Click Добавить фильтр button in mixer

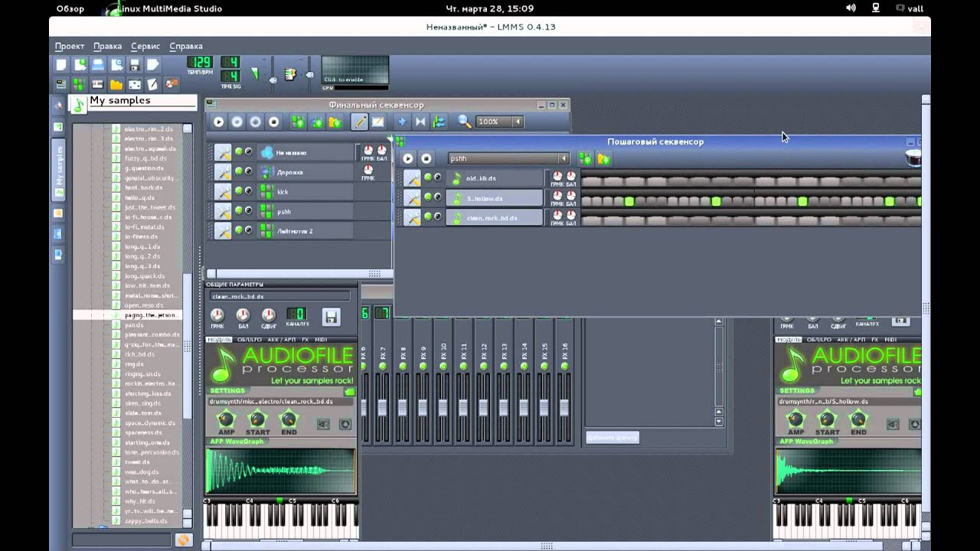click(612, 438)
